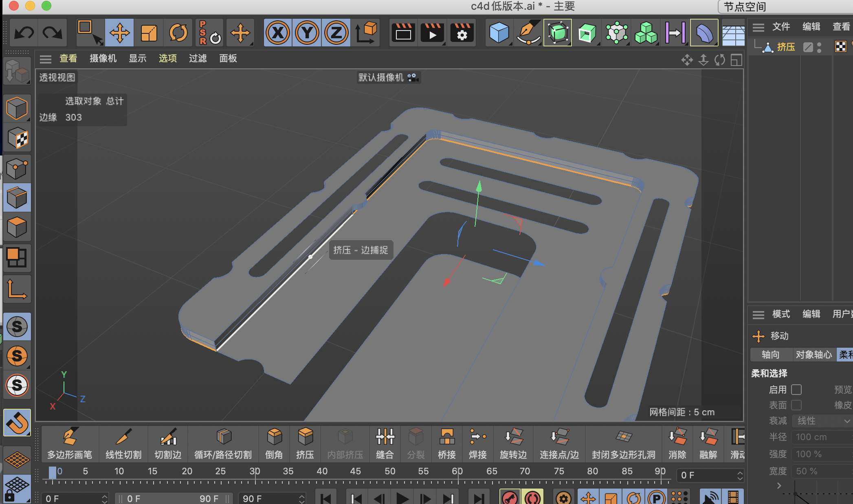Screen dimensions: 853x504
Task: Select the 挤压 object in object manager
Action: click(x=785, y=47)
